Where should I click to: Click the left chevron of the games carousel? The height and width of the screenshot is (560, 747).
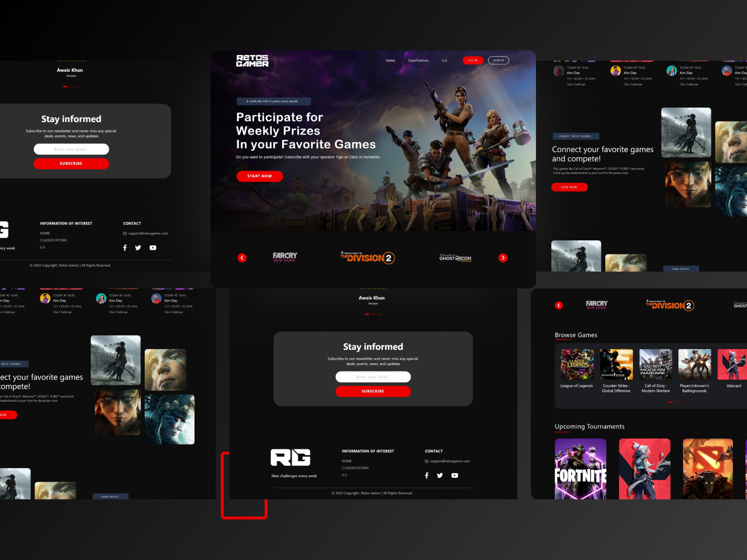(242, 258)
